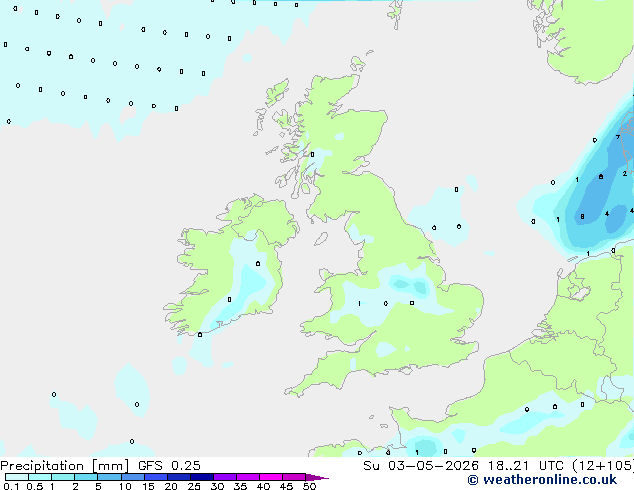Select the 'Precipitation [mm]' title text
Viewport: 634px width, 490px height.
64,466
